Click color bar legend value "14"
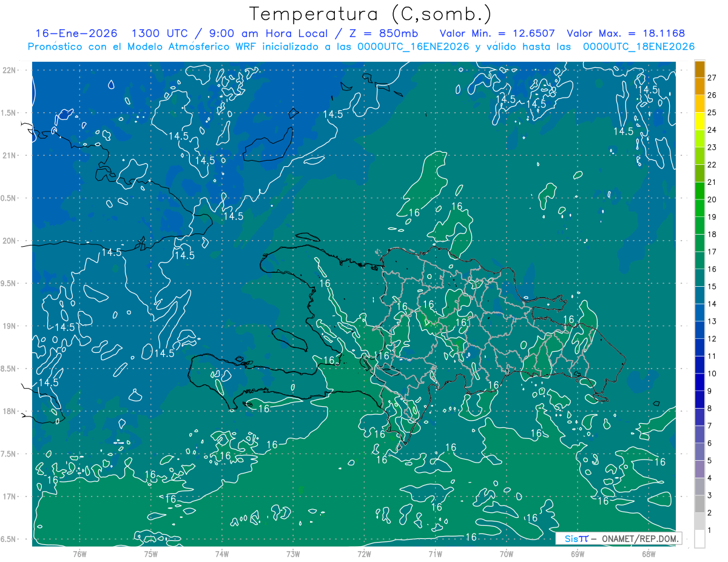The height and width of the screenshot is (562, 728). tap(712, 304)
